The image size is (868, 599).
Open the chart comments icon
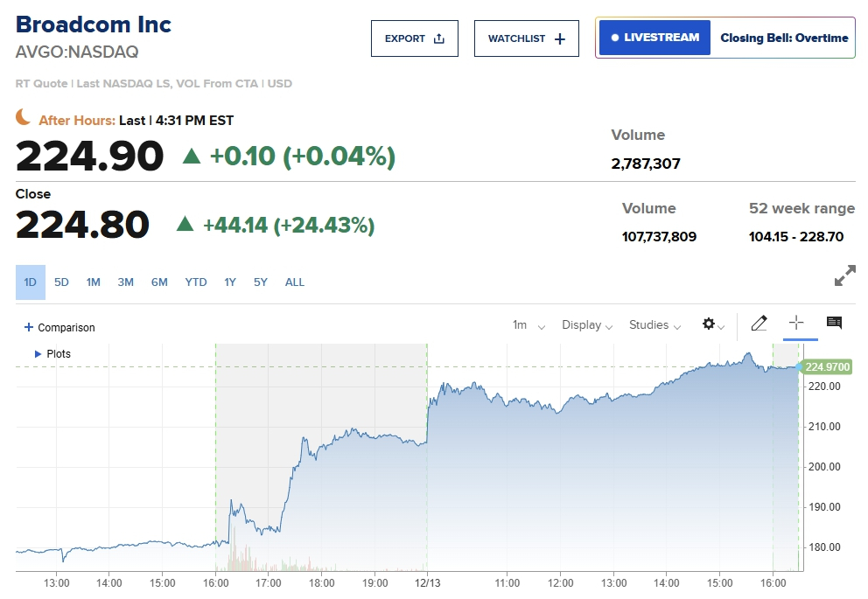(x=834, y=324)
